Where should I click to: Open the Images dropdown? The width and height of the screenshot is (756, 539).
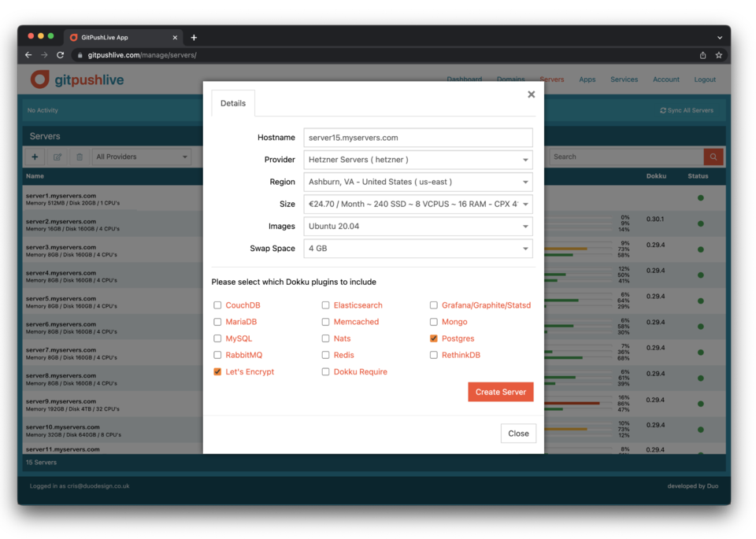418,227
